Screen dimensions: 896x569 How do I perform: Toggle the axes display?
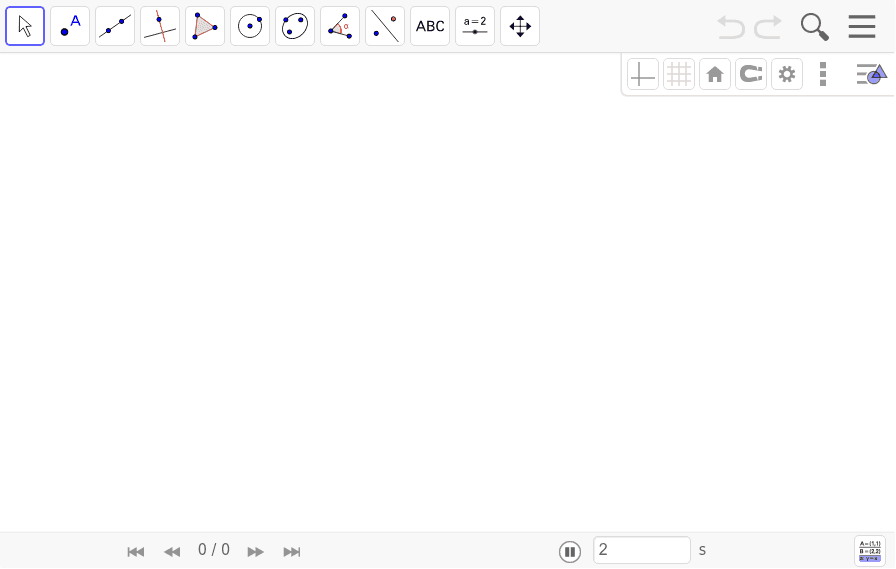coord(643,74)
